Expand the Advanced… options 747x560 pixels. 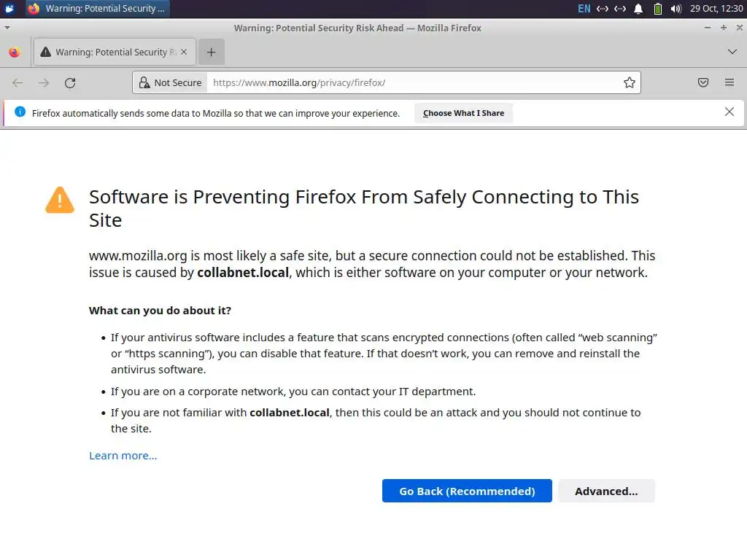[606, 491]
